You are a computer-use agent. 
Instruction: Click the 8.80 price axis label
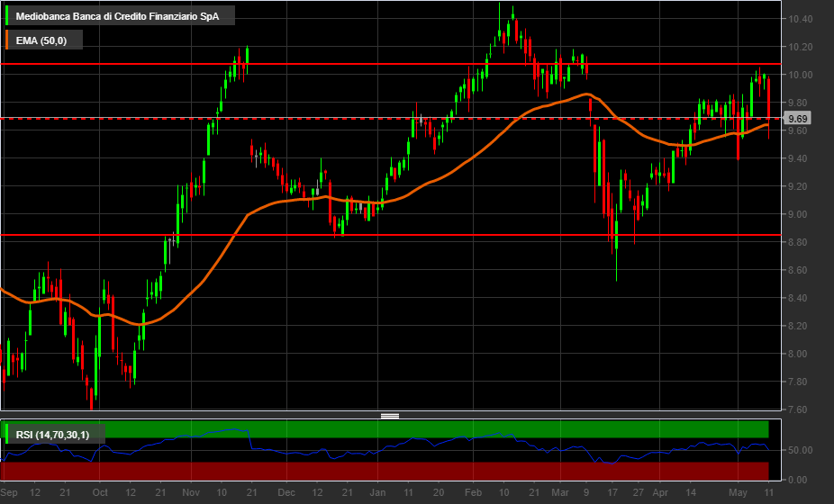tap(800, 242)
